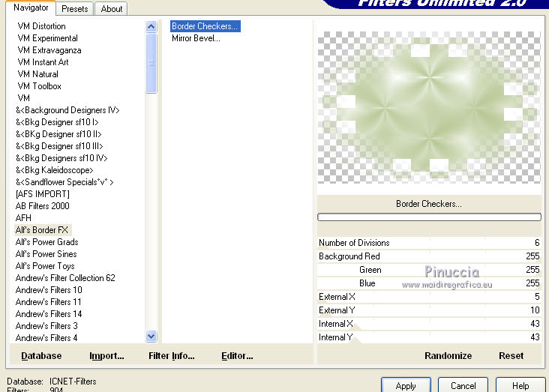Adjust the Internal X slider
The height and width of the screenshot is (392, 549).
[x=429, y=324]
